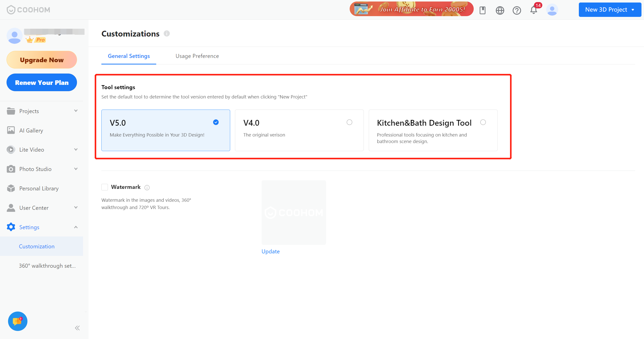The height and width of the screenshot is (339, 644).
Task: Open the feedback chat bubble icon
Action: click(x=18, y=321)
